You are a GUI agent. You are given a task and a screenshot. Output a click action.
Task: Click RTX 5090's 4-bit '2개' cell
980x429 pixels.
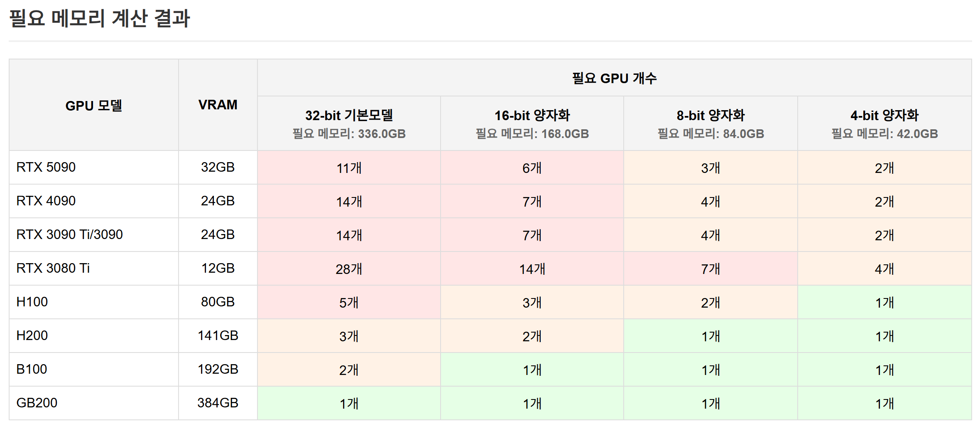click(884, 168)
